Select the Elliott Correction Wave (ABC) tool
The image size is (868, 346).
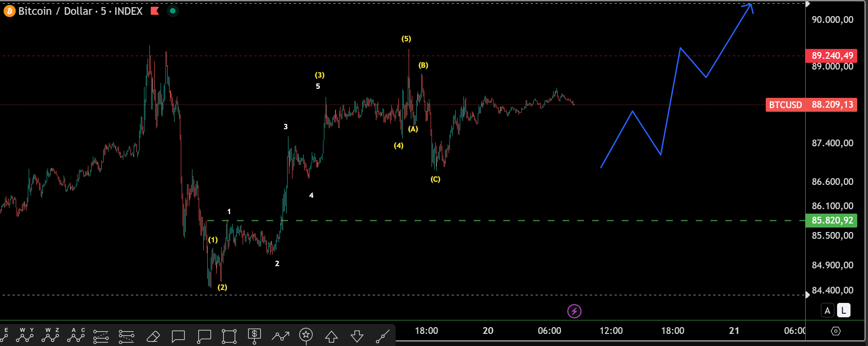76,335
